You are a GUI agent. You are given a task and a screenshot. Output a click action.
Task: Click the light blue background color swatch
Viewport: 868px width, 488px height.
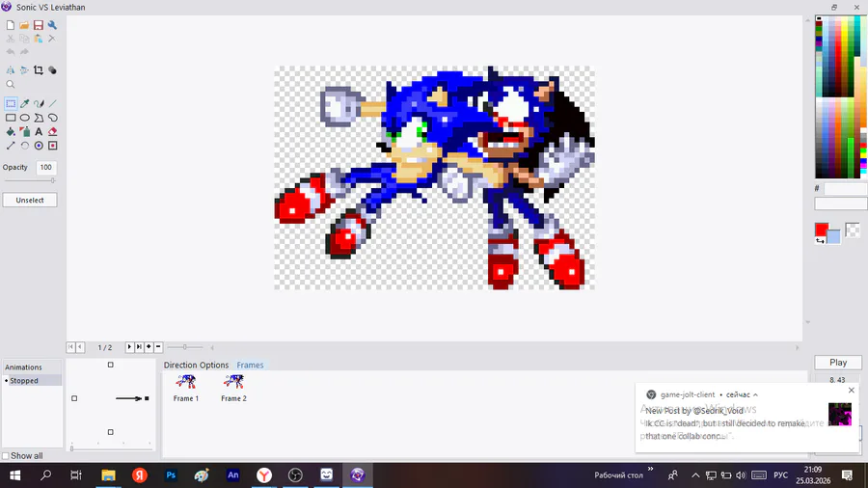[x=835, y=238]
